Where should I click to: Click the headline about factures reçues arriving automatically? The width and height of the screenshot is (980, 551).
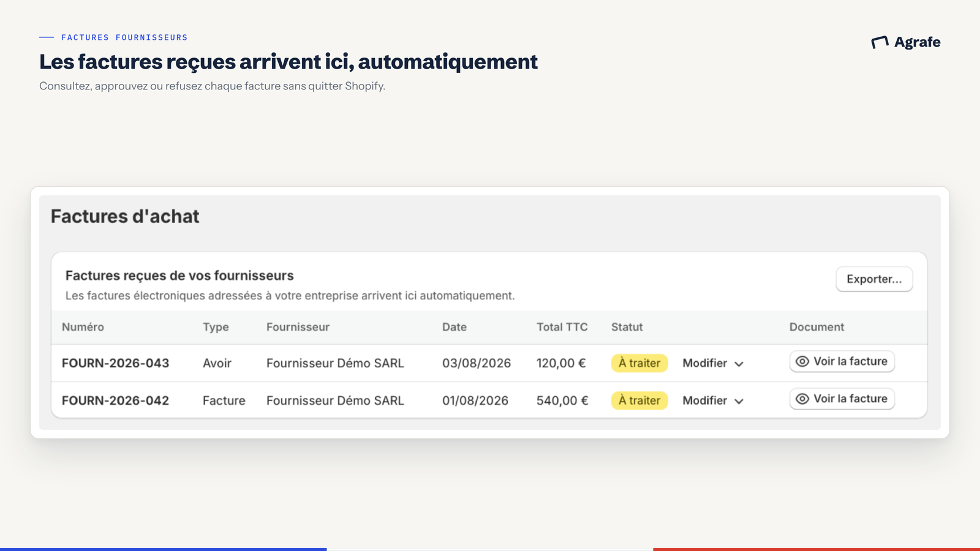point(288,62)
